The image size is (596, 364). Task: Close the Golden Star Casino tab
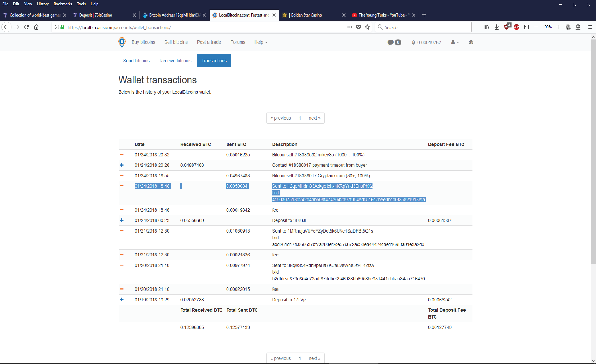point(344,15)
